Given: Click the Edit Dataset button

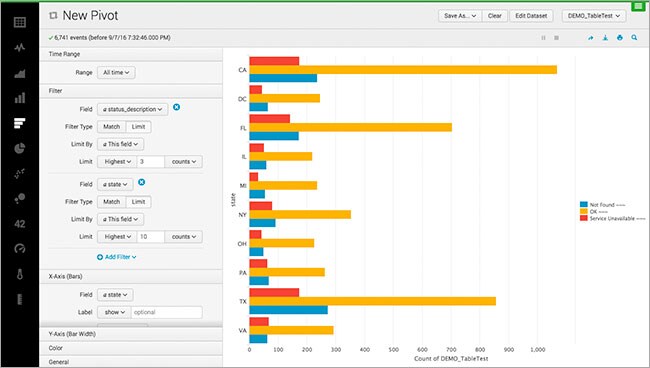Looking at the screenshot, I should click(x=531, y=16).
